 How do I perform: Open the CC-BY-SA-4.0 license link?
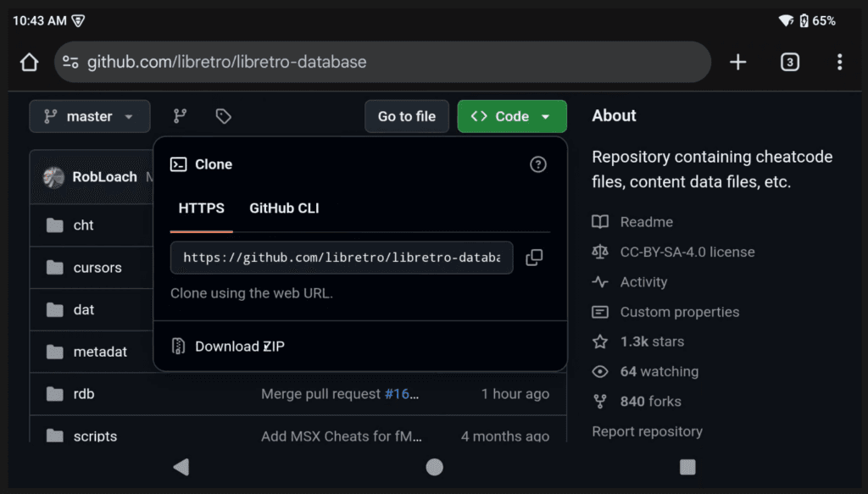pyautogui.click(x=687, y=252)
